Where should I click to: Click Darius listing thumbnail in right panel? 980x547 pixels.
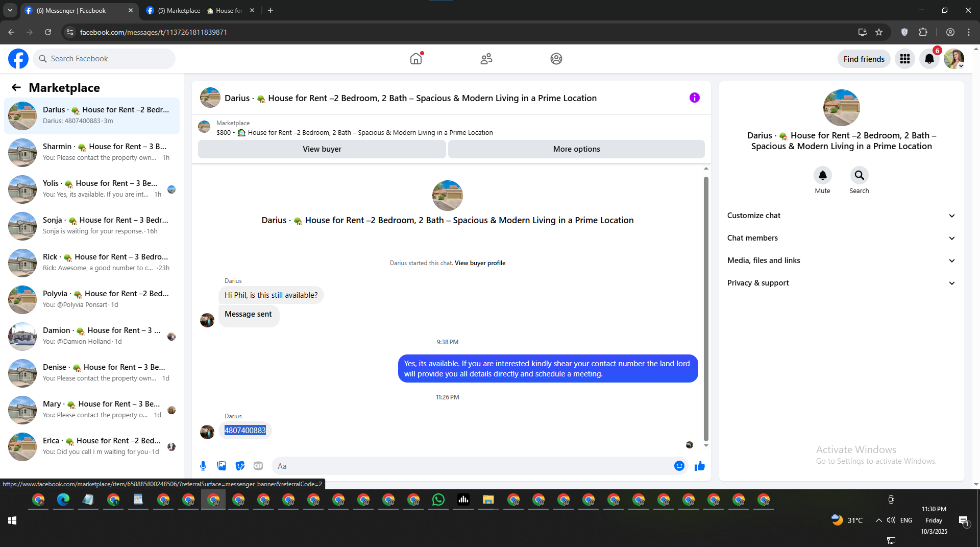tap(842, 108)
